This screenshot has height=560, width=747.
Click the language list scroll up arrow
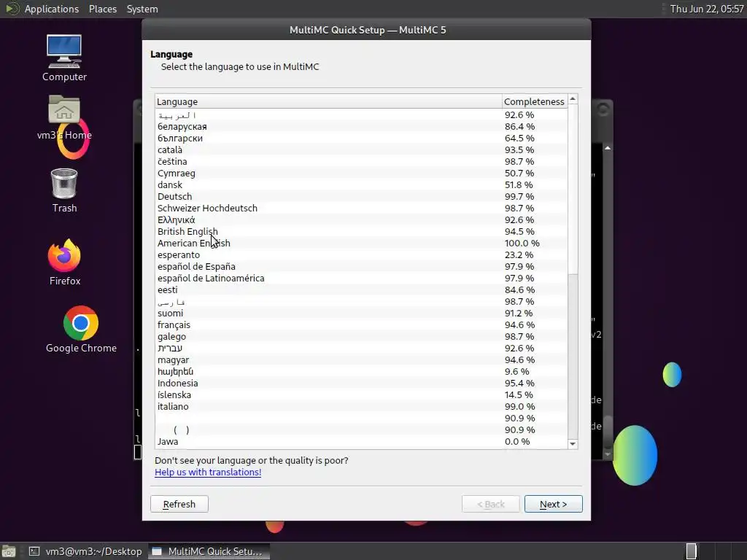pyautogui.click(x=573, y=99)
